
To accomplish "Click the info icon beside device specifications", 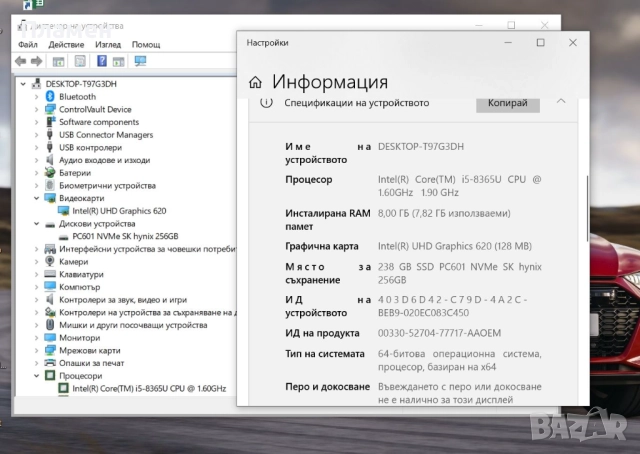I will [266, 102].
